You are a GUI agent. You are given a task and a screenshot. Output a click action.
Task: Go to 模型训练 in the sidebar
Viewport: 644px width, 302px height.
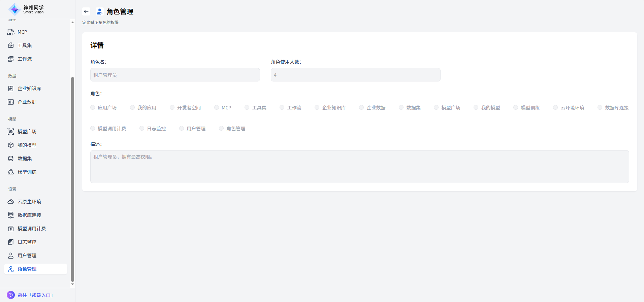(27, 172)
